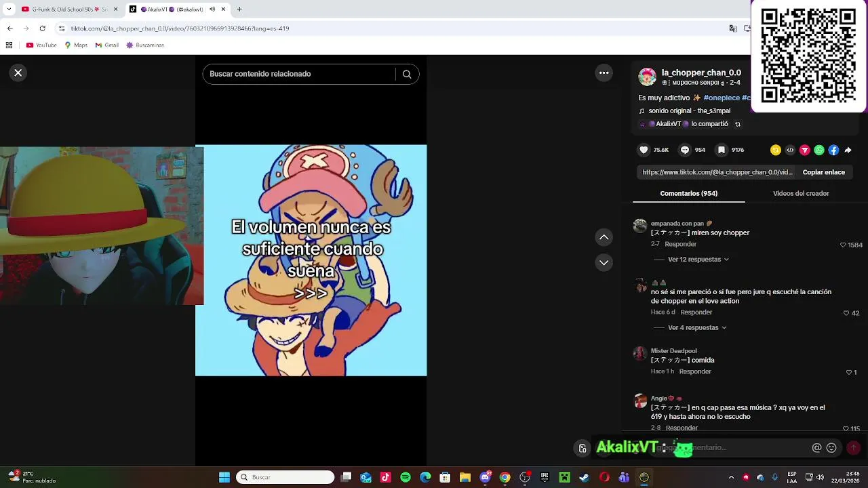Like Mister Deadpool's 'comida' comment

tap(849, 372)
